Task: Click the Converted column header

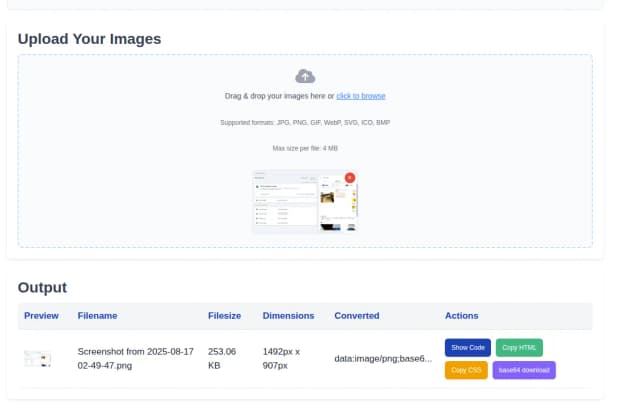Action: (x=357, y=316)
